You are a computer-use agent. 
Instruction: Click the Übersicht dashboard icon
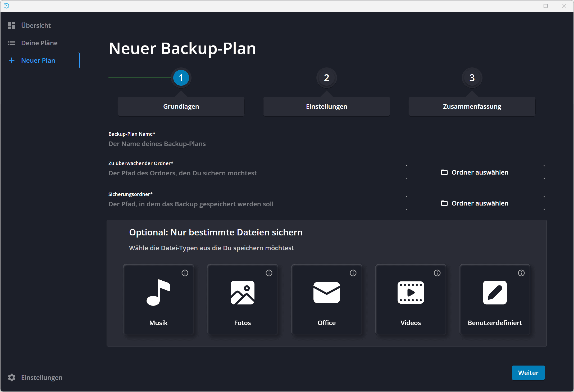coord(12,25)
